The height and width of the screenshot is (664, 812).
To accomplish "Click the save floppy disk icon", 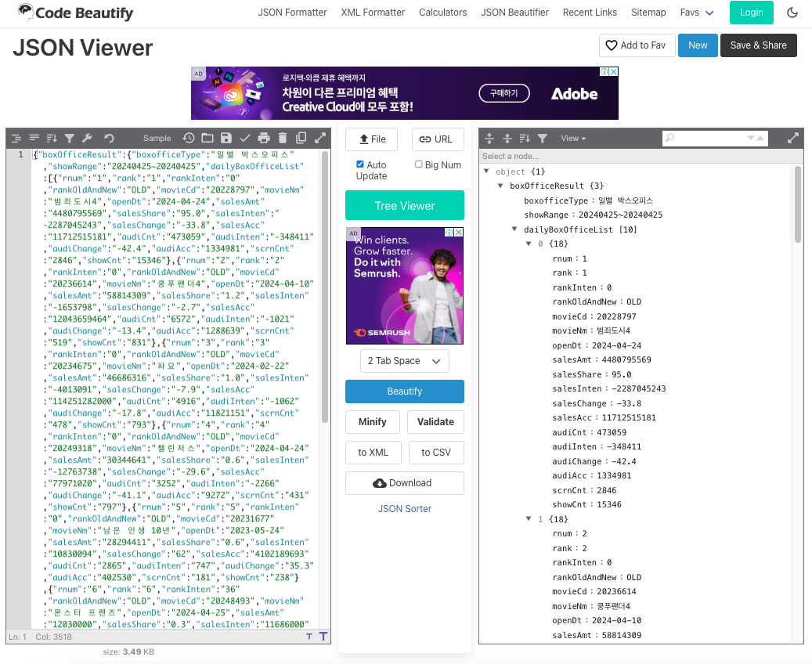I will click(x=226, y=138).
